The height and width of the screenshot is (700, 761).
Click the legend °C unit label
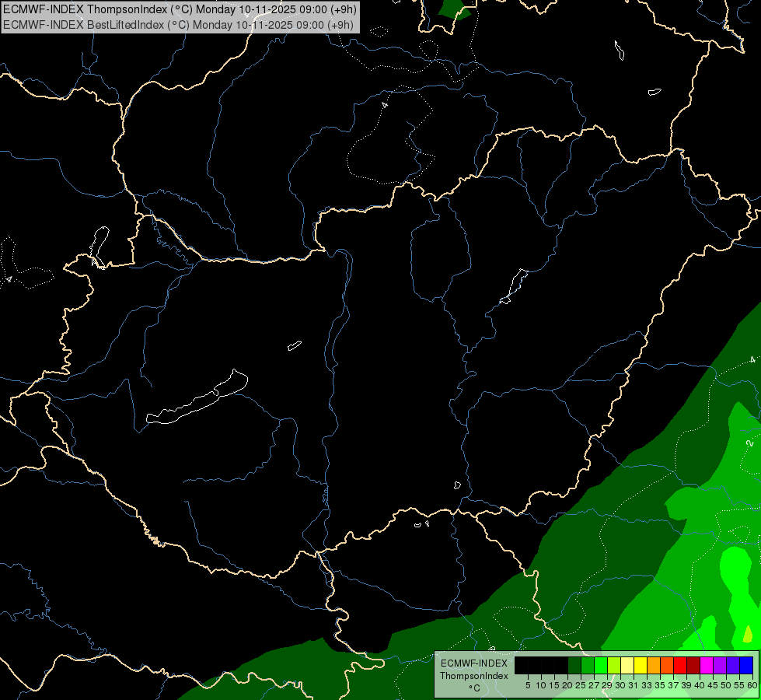[475, 688]
